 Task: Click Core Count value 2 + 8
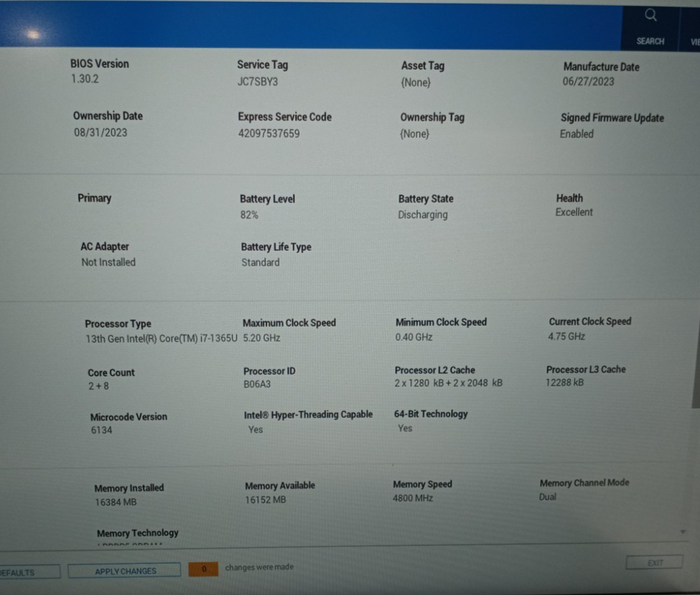(x=98, y=386)
